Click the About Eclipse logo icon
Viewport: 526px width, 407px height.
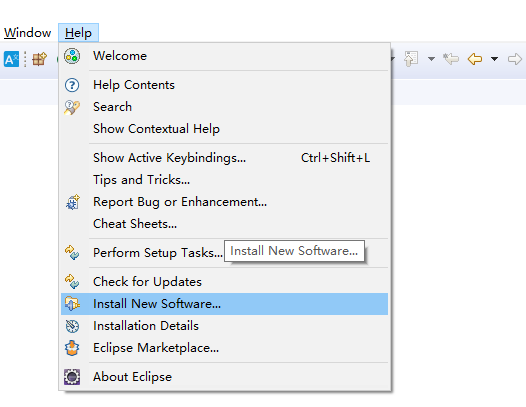[72, 377]
